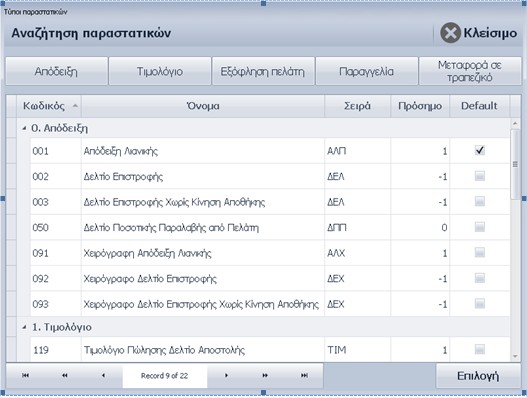Select Χειρόγραφο Δελτίο Επιστροφής code 092

(x=270, y=279)
